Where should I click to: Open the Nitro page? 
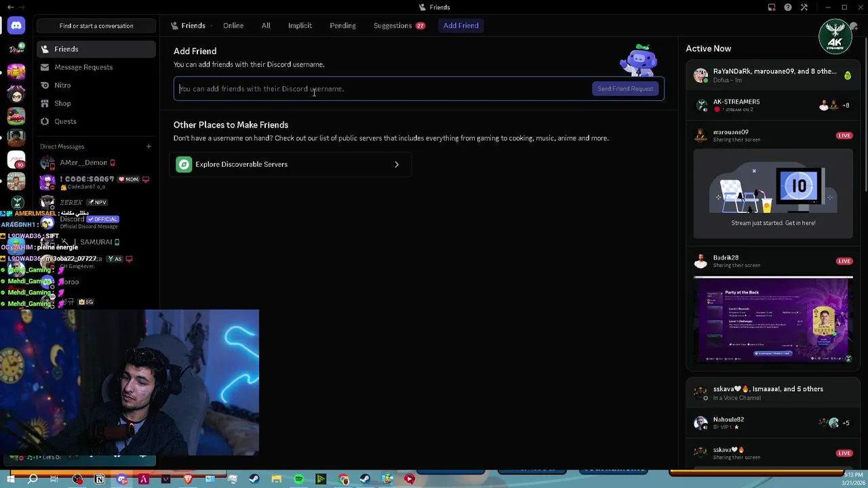[x=97, y=85]
